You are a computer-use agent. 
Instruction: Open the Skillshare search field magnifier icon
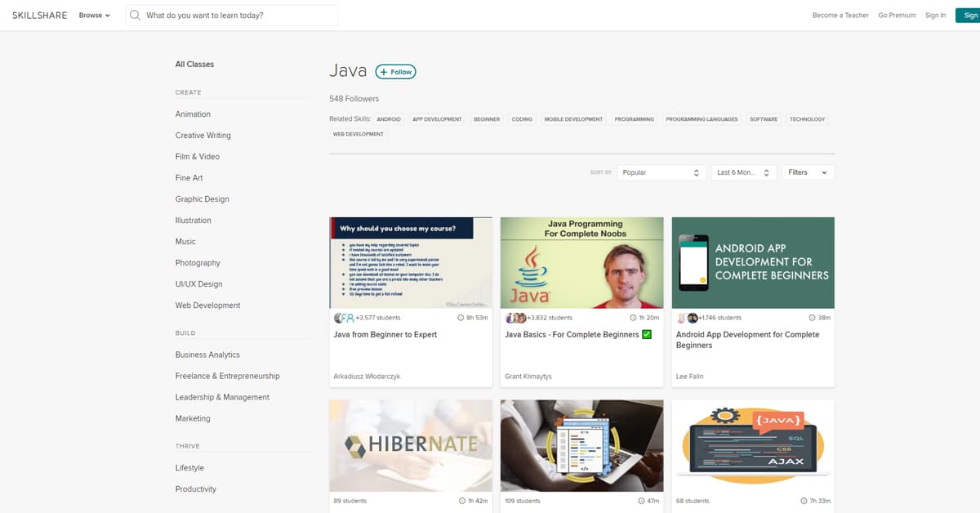coord(135,15)
